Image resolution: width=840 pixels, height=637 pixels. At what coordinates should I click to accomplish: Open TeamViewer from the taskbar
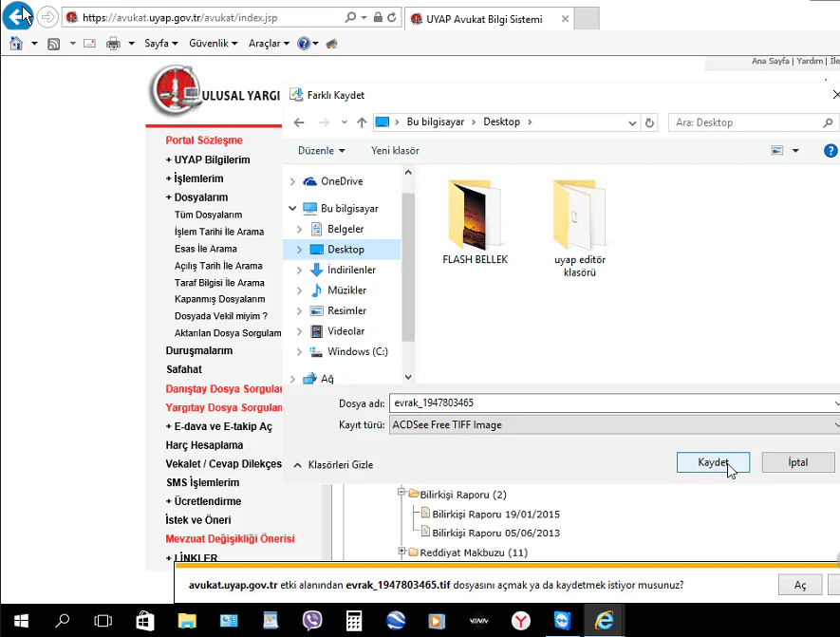tap(562, 621)
